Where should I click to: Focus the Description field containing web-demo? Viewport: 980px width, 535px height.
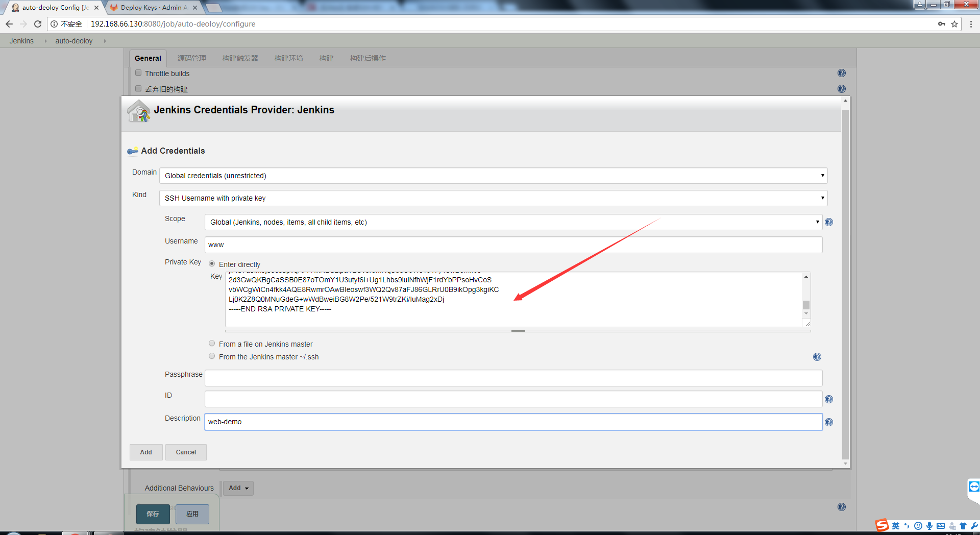tap(513, 422)
